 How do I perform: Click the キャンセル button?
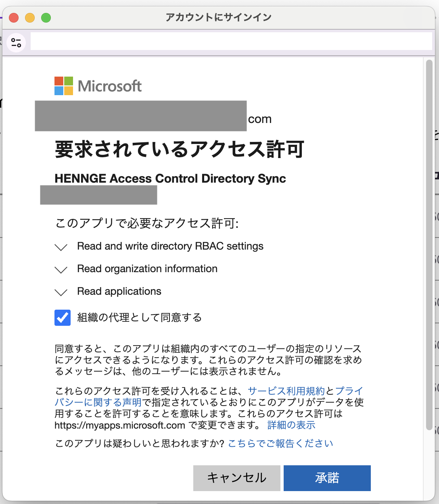tap(236, 478)
